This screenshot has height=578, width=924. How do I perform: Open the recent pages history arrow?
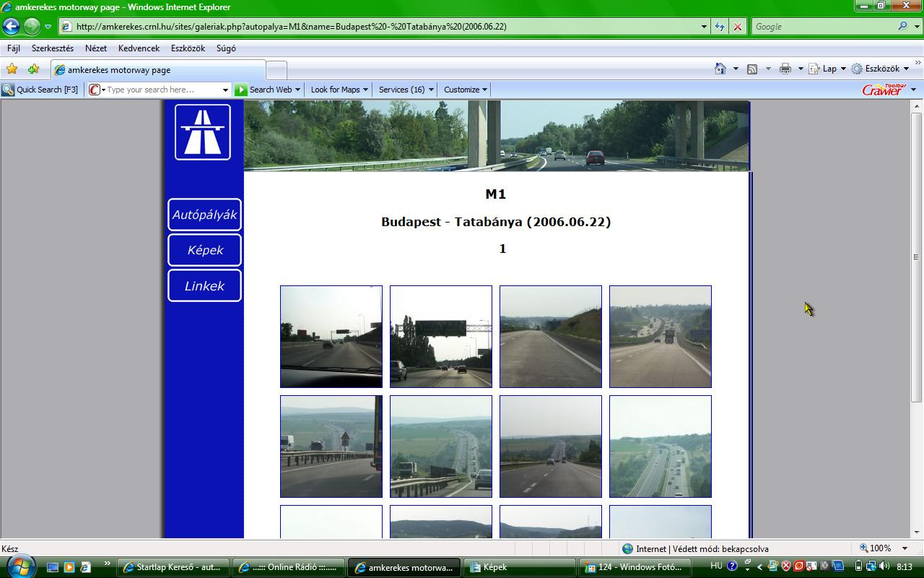48,27
